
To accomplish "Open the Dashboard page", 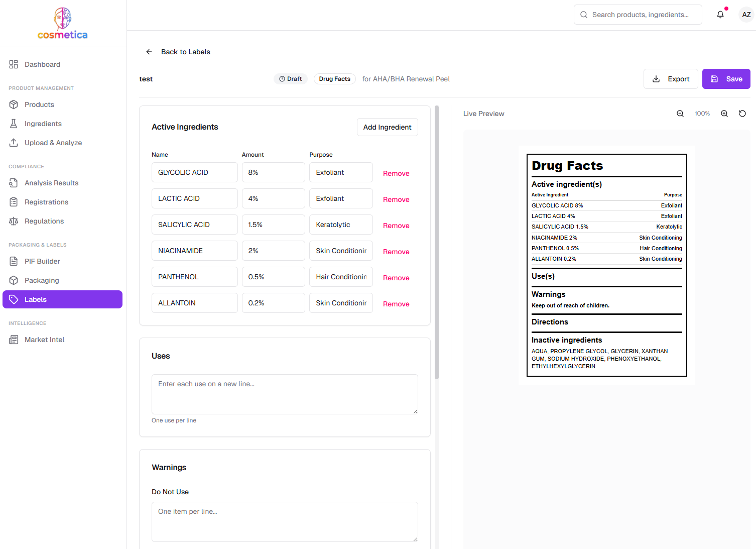I will [x=42, y=64].
